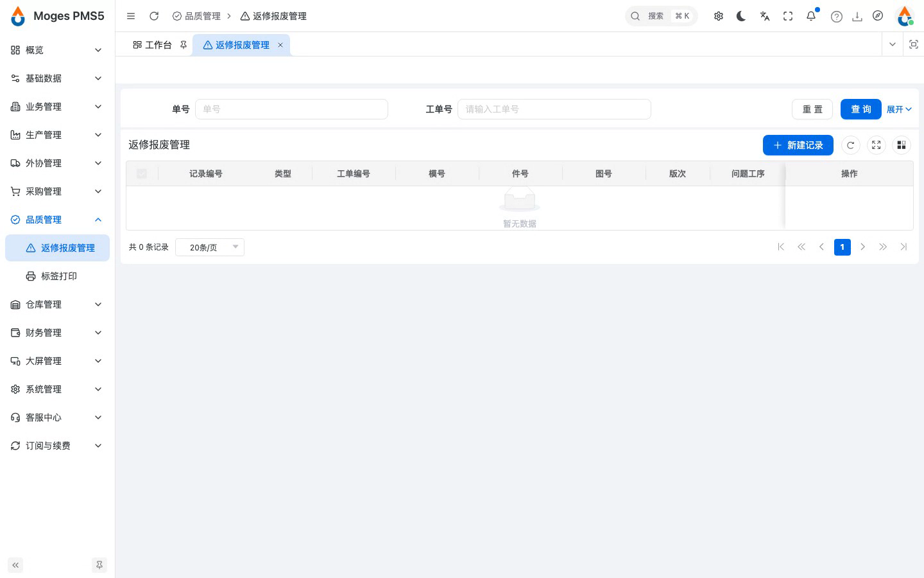924x578 pixels.
Task: Collapse the sidebar with the double-chevron icon
Action: pos(15,565)
